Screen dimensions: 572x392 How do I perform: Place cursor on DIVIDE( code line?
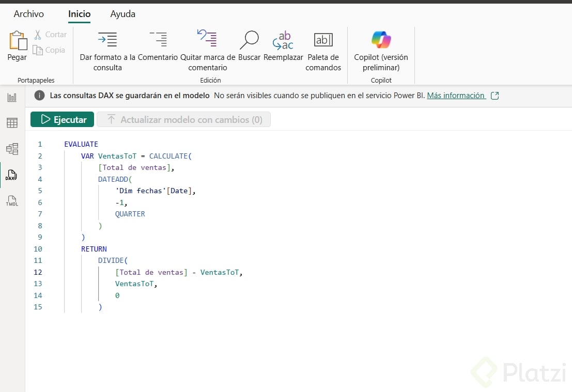click(113, 260)
